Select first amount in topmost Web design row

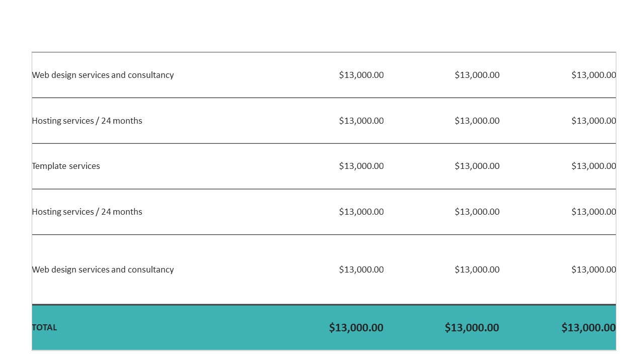[x=361, y=75]
